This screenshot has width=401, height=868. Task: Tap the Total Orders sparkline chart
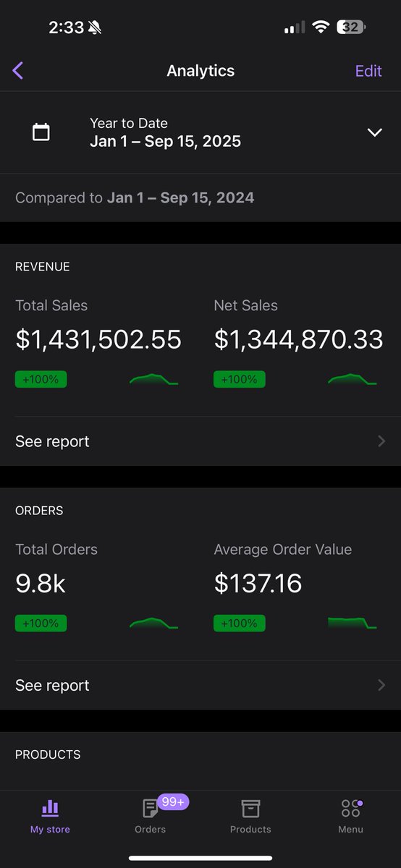(x=153, y=623)
